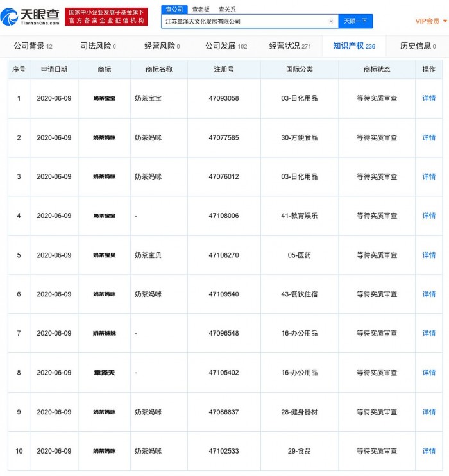The image size is (449, 476).
Task: Open the 经营风险 section tab
Action: pyautogui.click(x=162, y=46)
